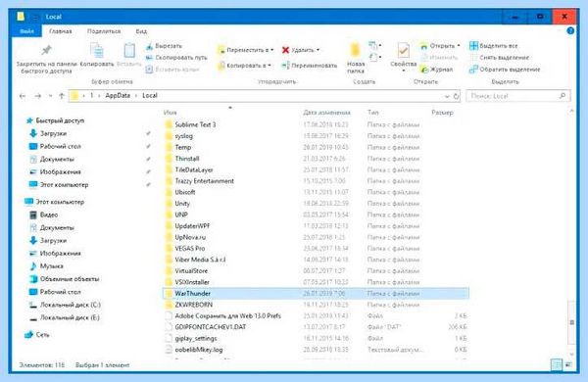Switch to Details view icon in status bar
588x382 pixels.
click(x=557, y=364)
